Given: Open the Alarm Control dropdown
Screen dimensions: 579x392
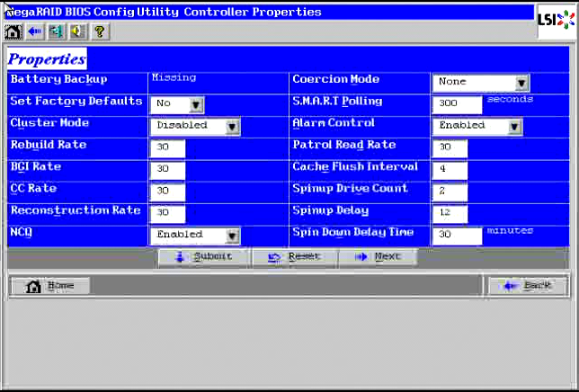Looking at the screenshot, I should (514, 126).
